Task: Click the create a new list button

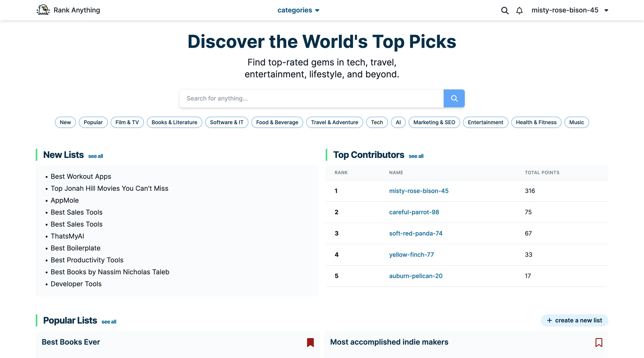Action: pos(574,320)
